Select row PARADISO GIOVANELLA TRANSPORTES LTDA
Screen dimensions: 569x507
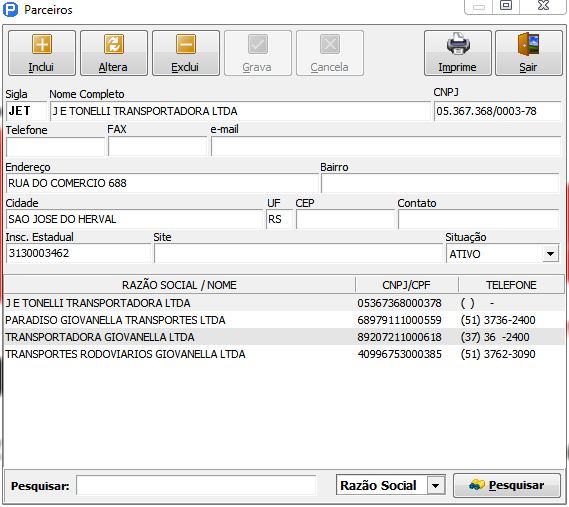tap(284, 320)
